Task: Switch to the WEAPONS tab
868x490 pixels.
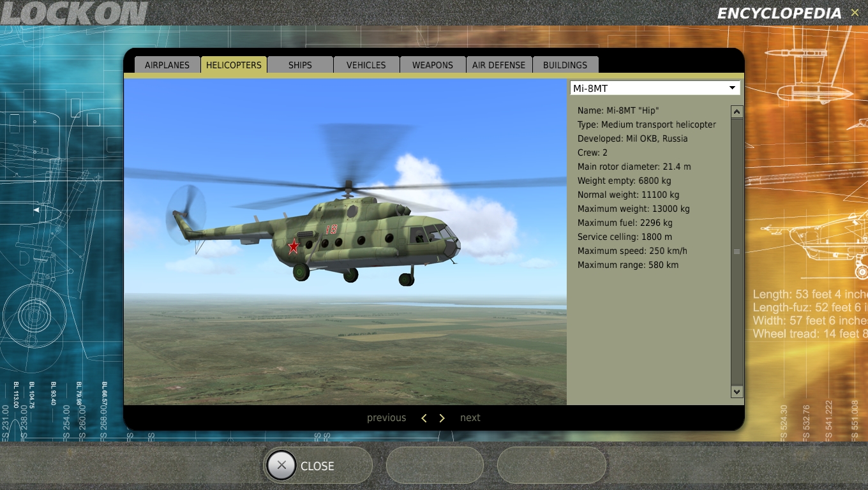Action: point(433,65)
